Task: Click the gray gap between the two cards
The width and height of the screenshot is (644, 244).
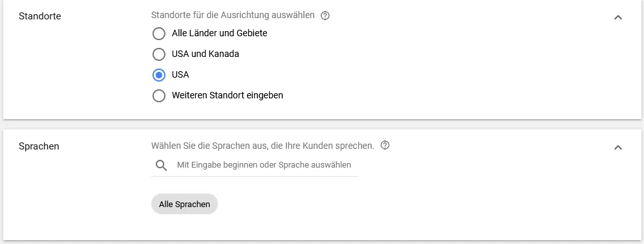Action: pyautogui.click(x=322, y=124)
